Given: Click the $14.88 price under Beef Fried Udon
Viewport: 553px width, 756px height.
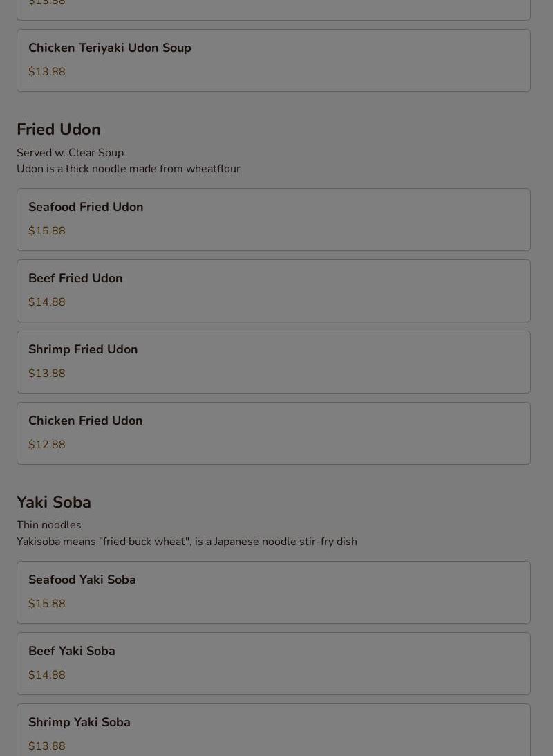Looking at the screenshot, I should pos(47,302).
